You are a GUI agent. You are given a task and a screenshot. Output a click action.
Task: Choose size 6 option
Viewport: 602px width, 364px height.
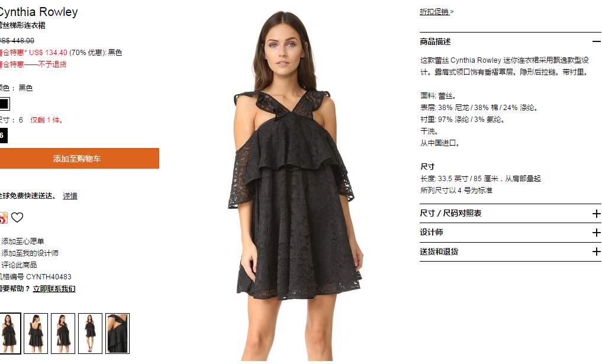pos(3,136)
